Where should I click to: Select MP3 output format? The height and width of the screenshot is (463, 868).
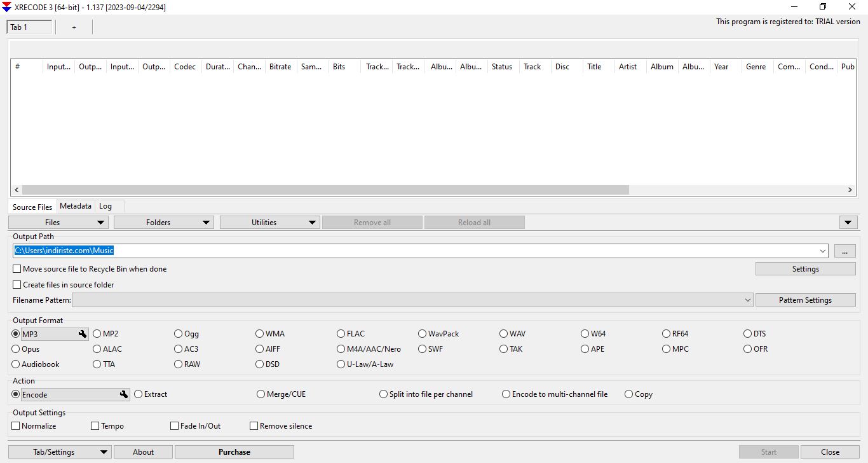(x=16, y=334)
